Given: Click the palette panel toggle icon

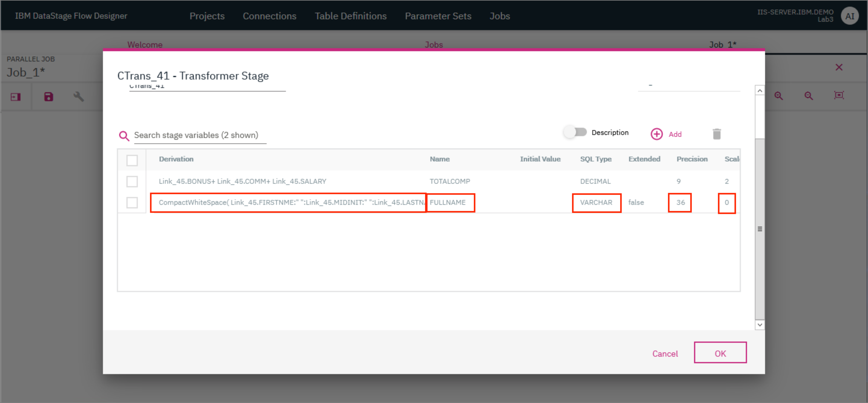Looking at the screenshot, I should pyautogui.click(x=16, y=97).
